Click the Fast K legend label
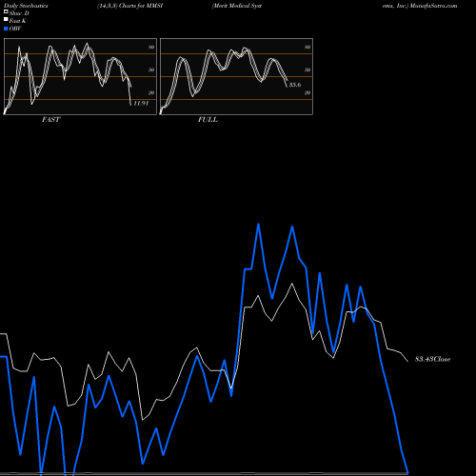 [x=18, y=21]
